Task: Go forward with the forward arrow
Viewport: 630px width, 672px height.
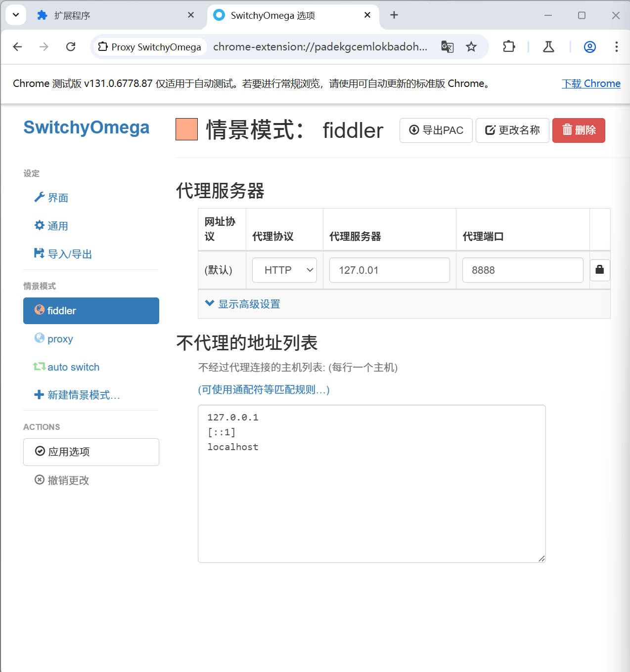Action: [x=44, y=47]
